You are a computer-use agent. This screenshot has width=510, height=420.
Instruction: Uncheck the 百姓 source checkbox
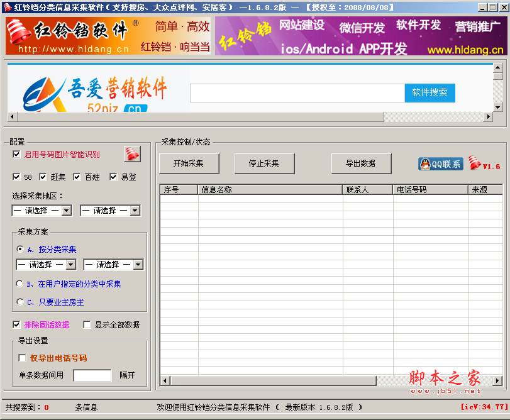coord(77,177)
